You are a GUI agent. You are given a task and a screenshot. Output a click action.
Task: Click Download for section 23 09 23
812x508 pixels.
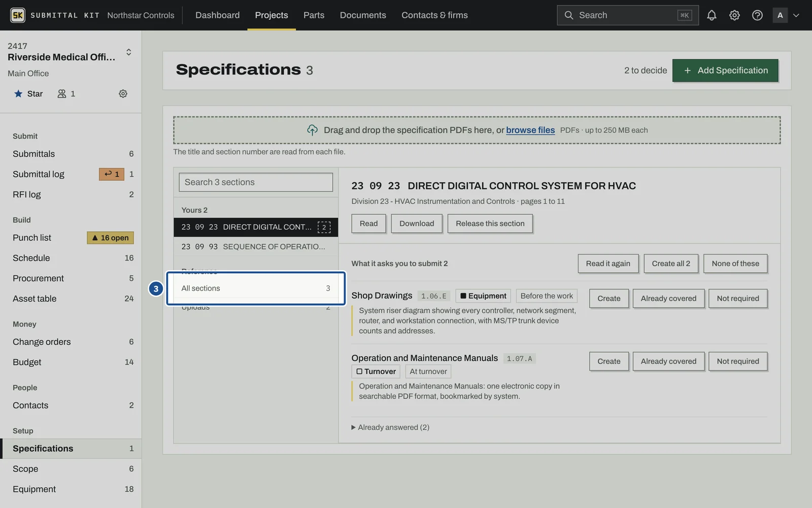[417, 224]
